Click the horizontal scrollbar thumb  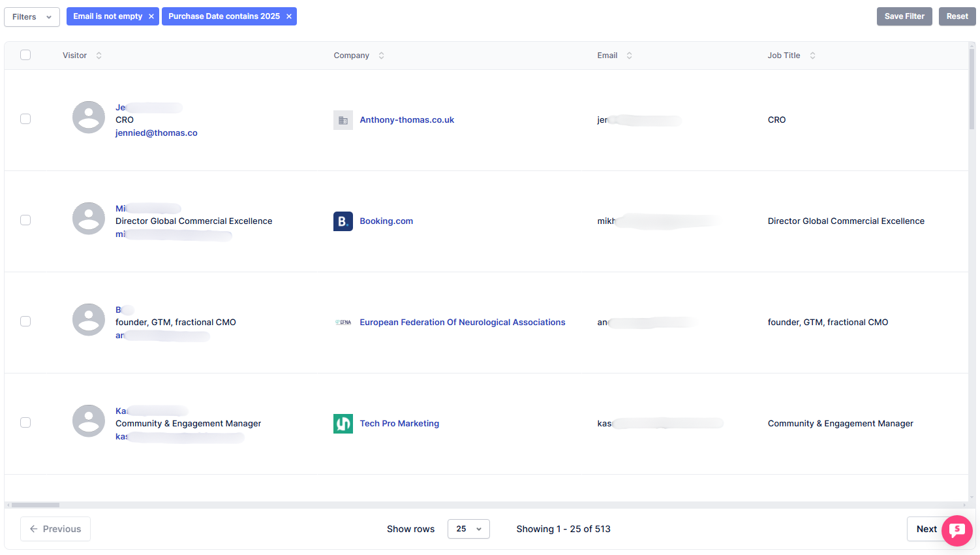click(x=35, y=505)
